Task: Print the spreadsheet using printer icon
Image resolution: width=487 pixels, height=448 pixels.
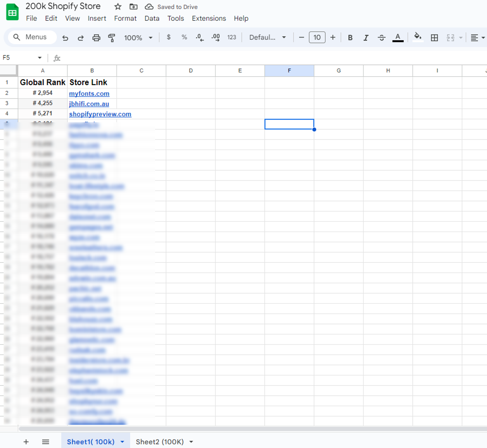Action: click(x=96, y=38)
